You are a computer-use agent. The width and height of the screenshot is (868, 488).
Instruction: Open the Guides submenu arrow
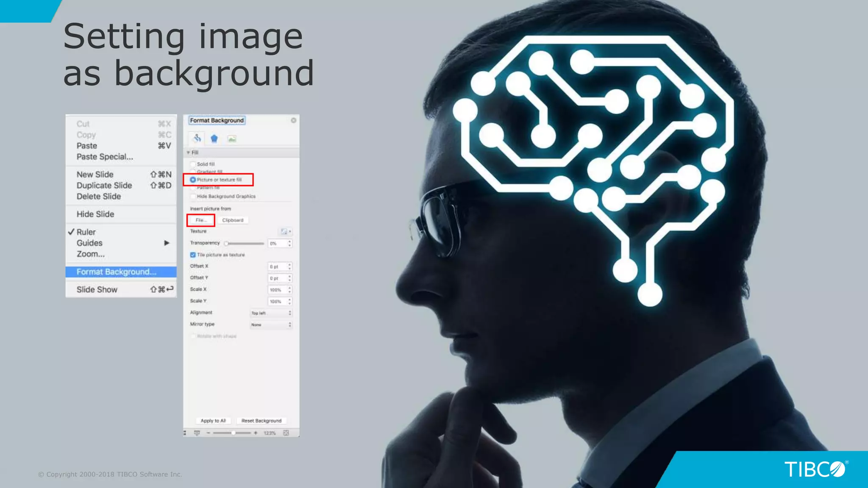click(x=167, y=243)
